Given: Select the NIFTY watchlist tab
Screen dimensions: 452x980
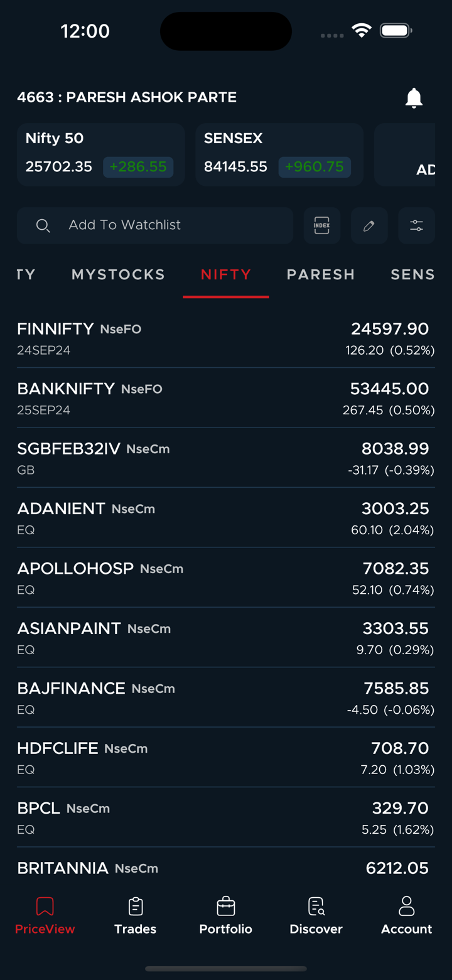Looking at the screenshot, I should coord(226,274).
